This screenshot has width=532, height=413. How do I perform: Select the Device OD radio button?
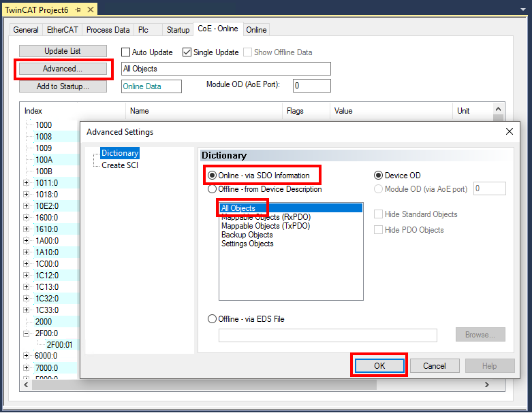pyautogui.click(x=378, y=176)
